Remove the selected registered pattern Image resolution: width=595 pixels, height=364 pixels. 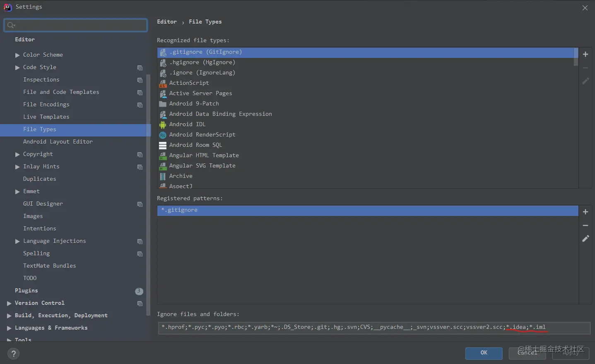point(585,225)
